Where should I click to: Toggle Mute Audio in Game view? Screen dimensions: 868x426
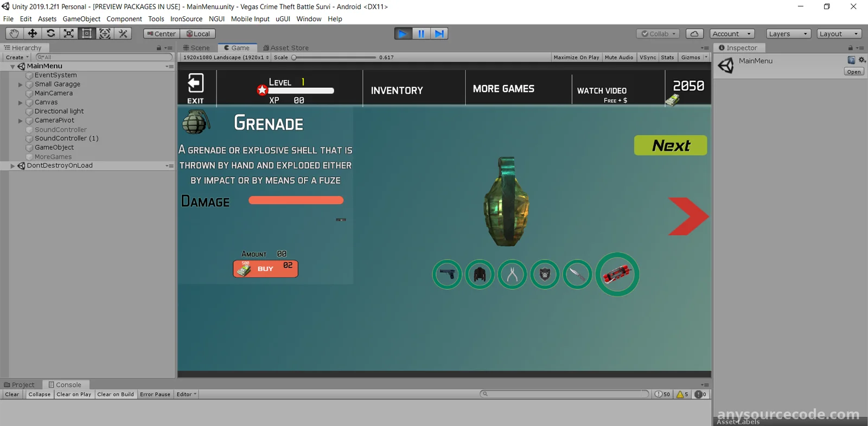pos(618,57)
